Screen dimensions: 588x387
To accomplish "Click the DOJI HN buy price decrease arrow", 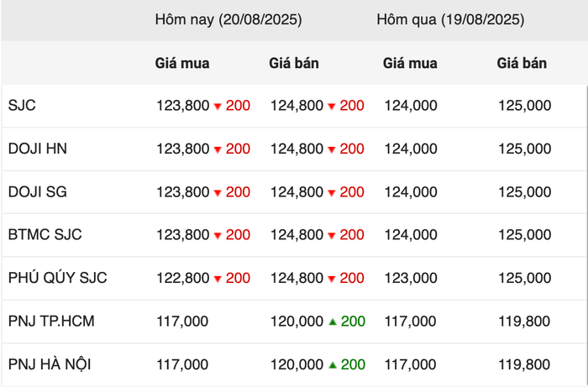I will coord(218,150).
